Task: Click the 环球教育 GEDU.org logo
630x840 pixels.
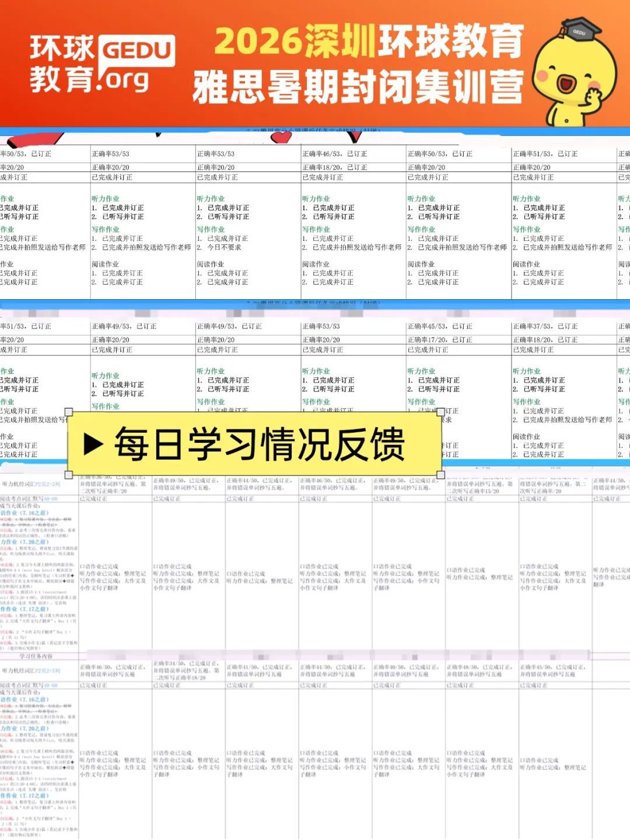Action: (x=102, y=64)
